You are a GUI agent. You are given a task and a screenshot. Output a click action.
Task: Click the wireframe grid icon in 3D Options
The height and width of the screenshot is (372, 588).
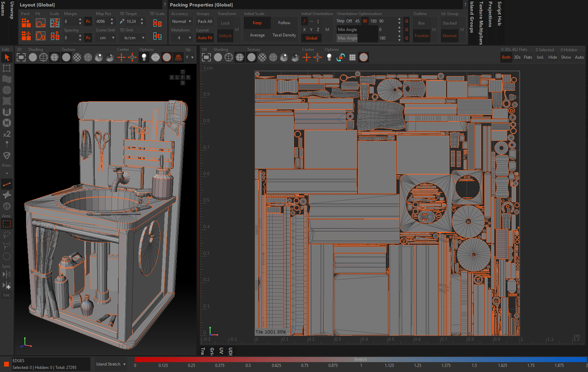click(x=178, y=57)
